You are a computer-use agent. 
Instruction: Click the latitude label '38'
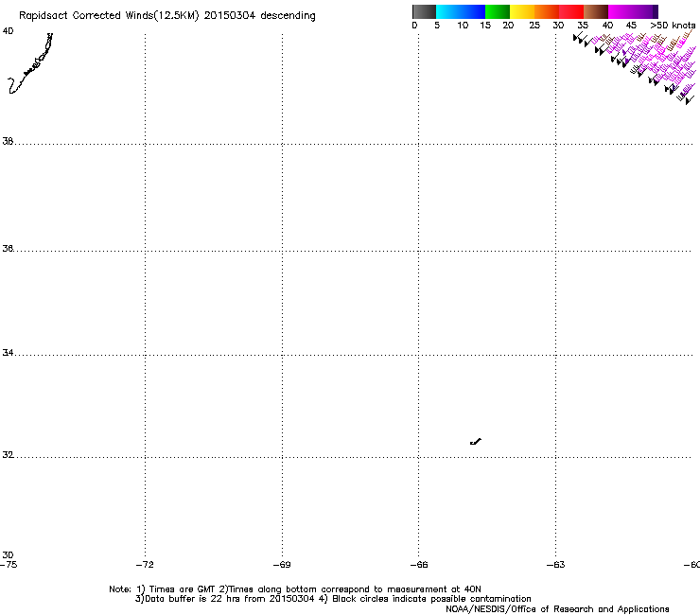[8, 141]
